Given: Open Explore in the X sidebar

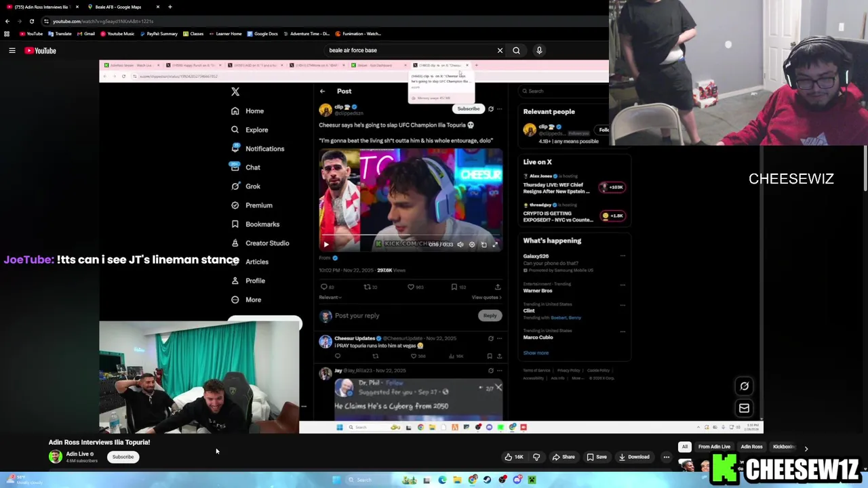Looking at the screenshot, I should click(x=250, y=130).
